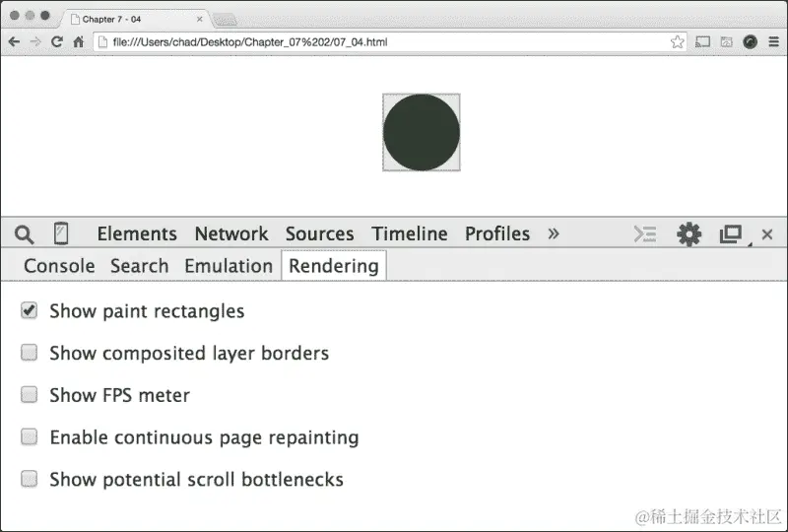The image size is (788, 532).
Task: Click Show composited layer borders label text
Action: click(x=189, y=354)
